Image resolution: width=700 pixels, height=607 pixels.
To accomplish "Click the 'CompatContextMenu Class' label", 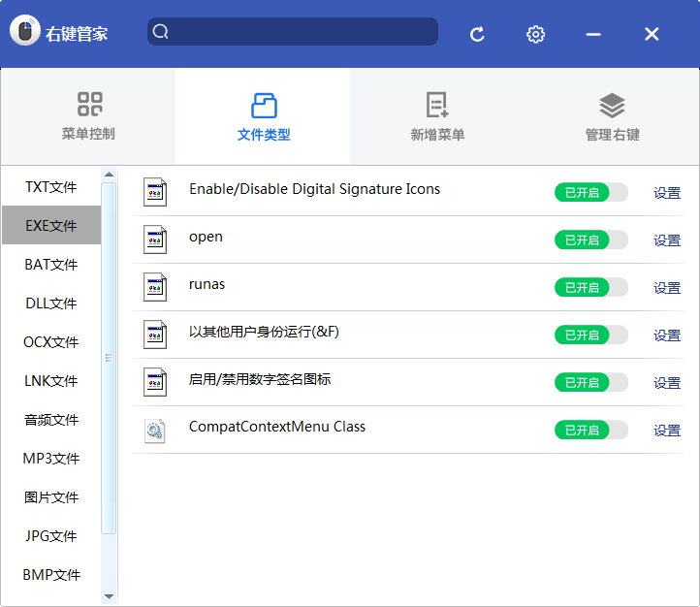I will [x=277, y=427].
